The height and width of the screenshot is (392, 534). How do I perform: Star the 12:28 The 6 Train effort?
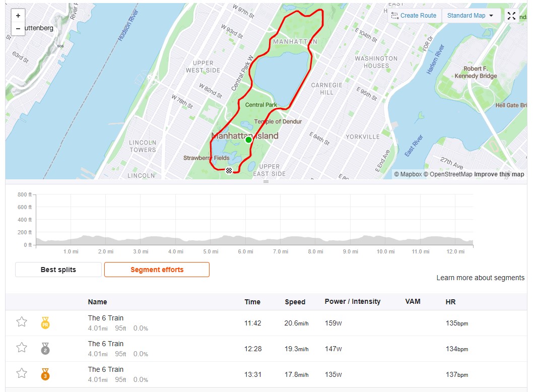point(22,347)
